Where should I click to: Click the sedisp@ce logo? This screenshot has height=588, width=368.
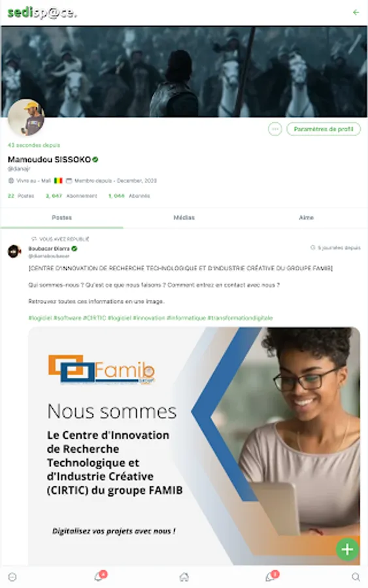pos(42,13)
